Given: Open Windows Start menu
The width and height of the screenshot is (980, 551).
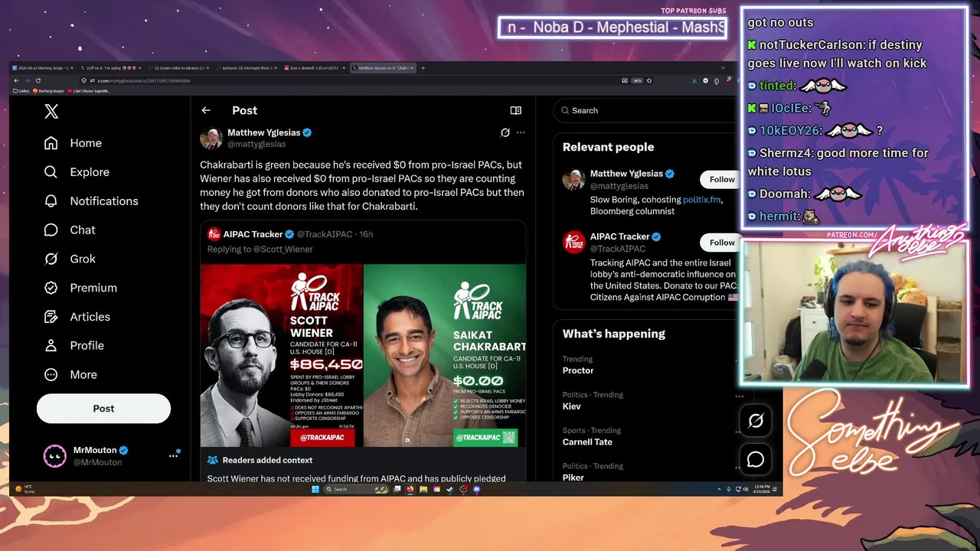Looking at the screenshot, I should coord(315,489).
